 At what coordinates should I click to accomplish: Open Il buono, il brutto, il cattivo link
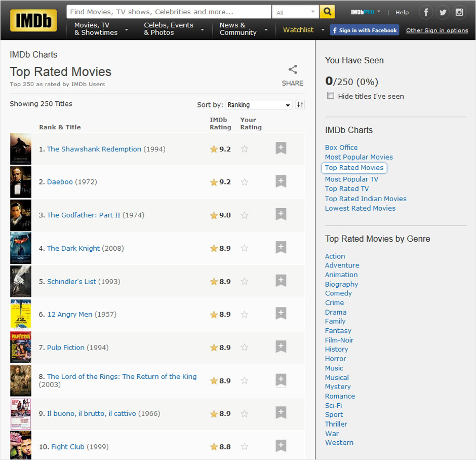click(91, 413)
